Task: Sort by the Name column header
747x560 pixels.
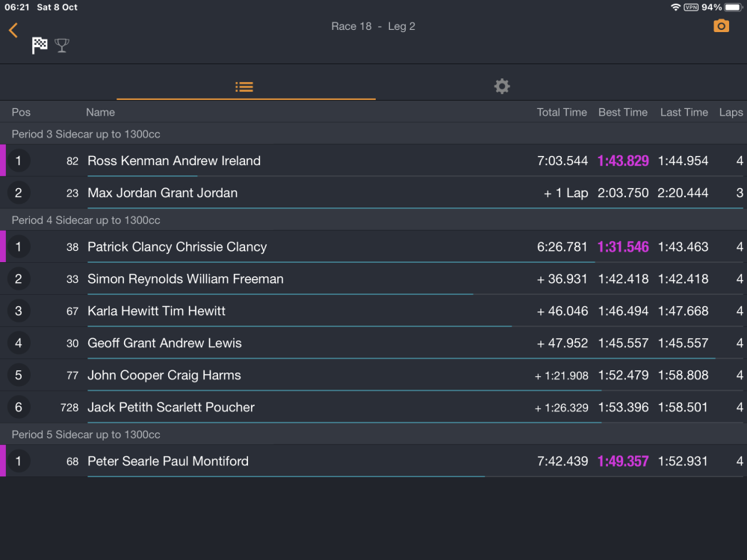Action: click(x=100, y=113)
